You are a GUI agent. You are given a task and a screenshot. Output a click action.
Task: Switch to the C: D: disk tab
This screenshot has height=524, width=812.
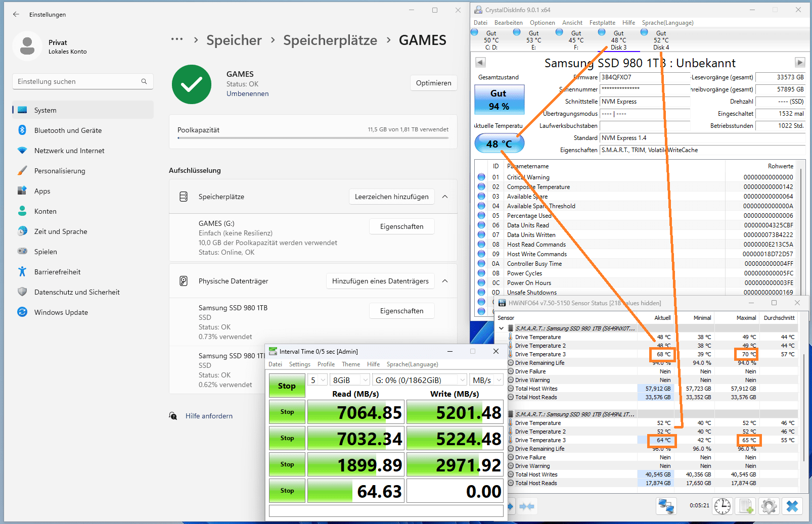pos(491,40)
